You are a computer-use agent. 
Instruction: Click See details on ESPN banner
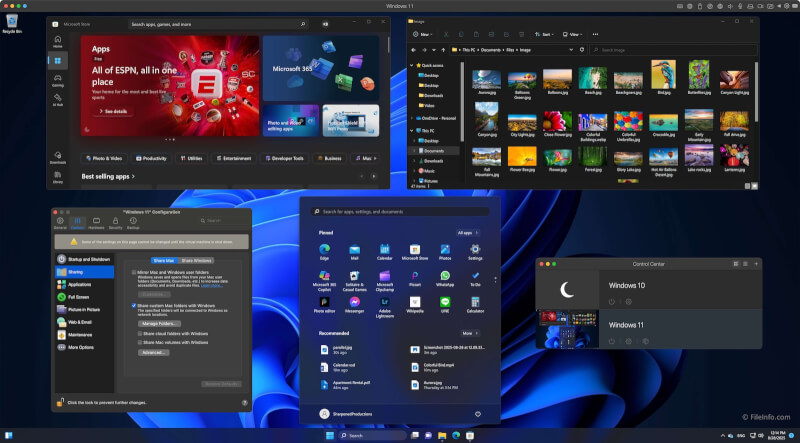pyautogui.click(x=113, y=111)
